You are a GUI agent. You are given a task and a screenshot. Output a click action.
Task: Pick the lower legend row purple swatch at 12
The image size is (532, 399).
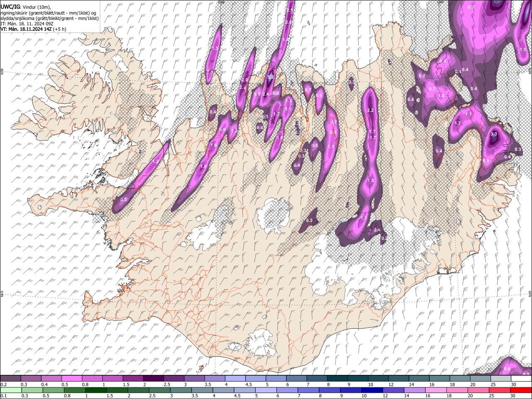click(394, 390)
